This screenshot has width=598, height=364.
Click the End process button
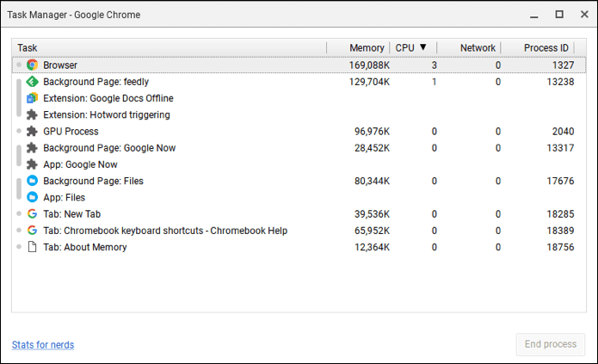point(551,344)
